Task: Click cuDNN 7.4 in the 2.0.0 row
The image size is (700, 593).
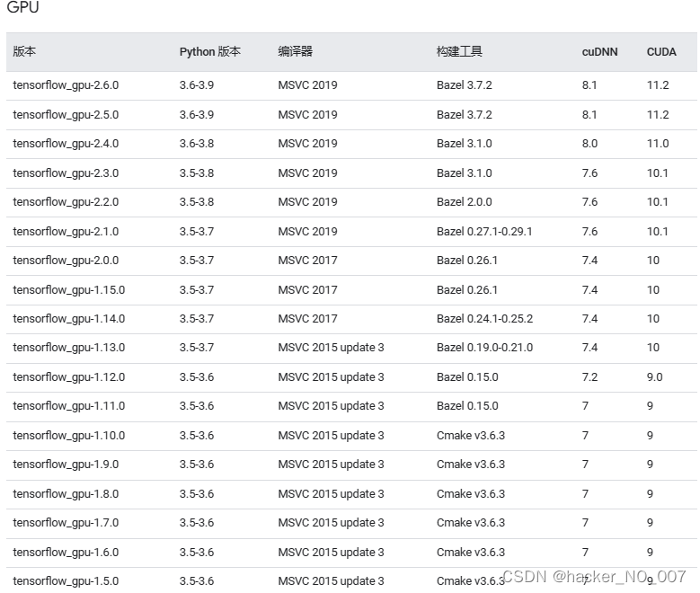Action: click(x=589, y=261)
